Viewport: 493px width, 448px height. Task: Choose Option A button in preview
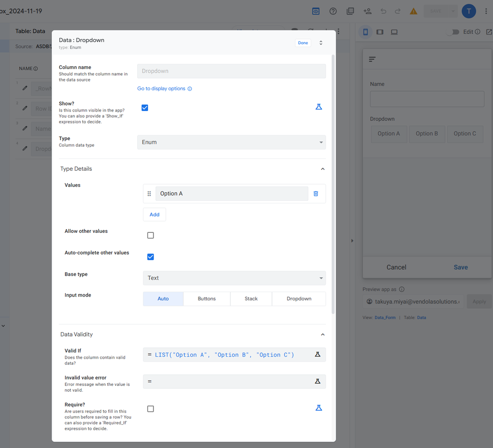point(389,134)
